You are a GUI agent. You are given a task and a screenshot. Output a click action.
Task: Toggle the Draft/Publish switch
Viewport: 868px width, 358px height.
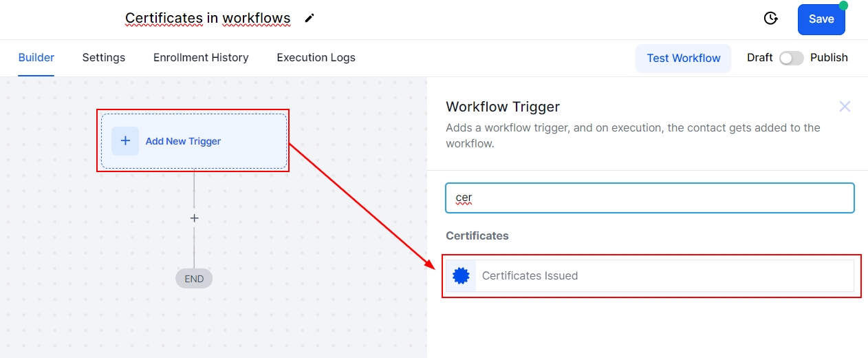coord(791,58)
